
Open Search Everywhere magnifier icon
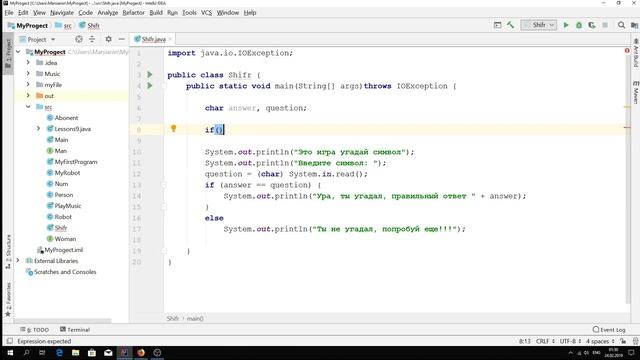621,25
